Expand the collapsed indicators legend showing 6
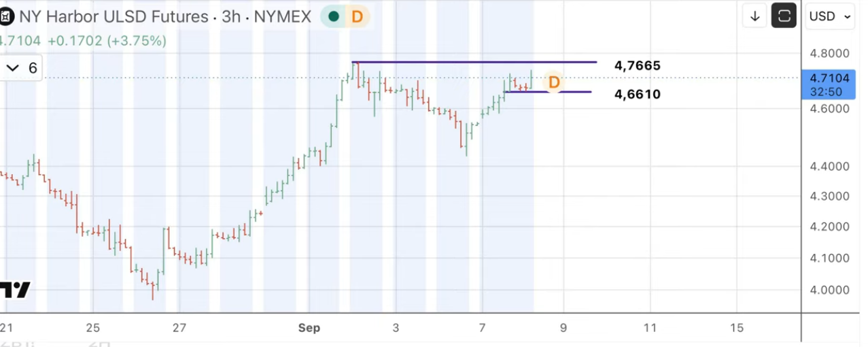The width and height of the screenshot is (868, 347). click(x=21, y=68)
